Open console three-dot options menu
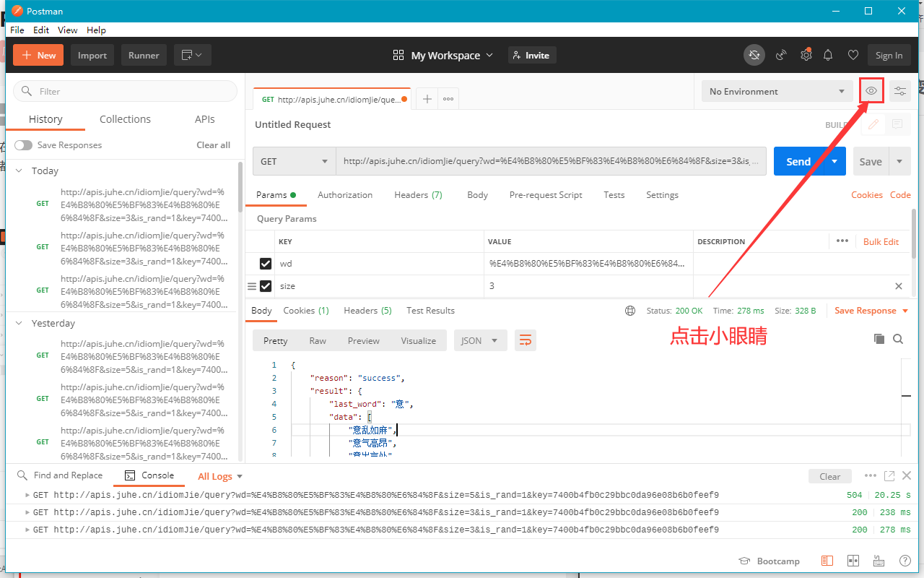 pyautogui.click(x=871, y=475)
